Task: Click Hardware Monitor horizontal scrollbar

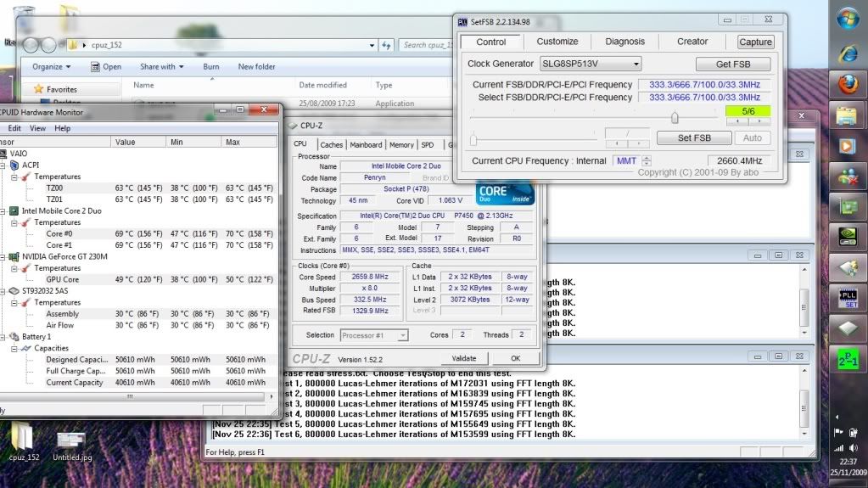Action: (130, 396)
